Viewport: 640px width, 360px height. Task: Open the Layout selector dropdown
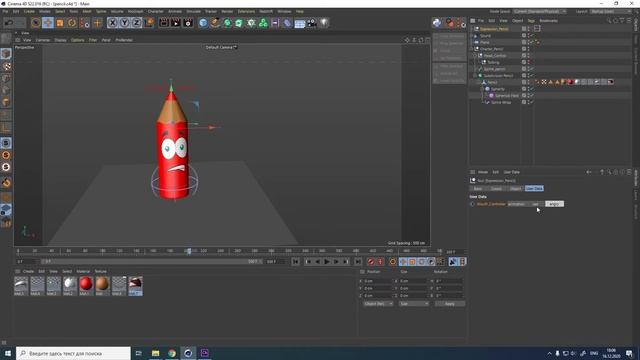(610, 11)
